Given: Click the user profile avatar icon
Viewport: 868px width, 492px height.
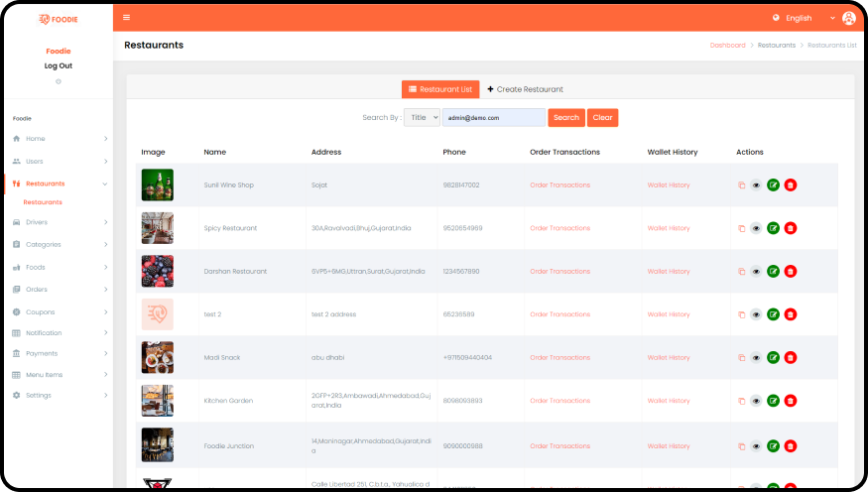Looking at the screenshot, I should pos(848,18).
